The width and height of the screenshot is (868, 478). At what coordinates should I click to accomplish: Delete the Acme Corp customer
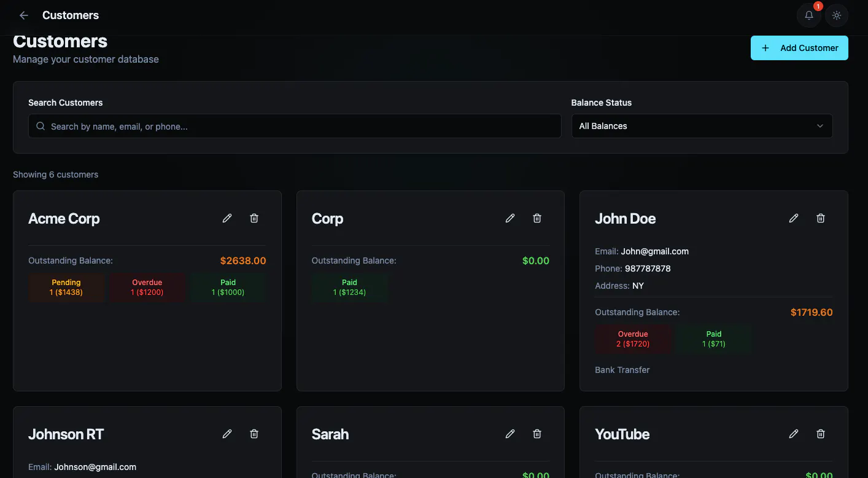[x=254, y=218]
